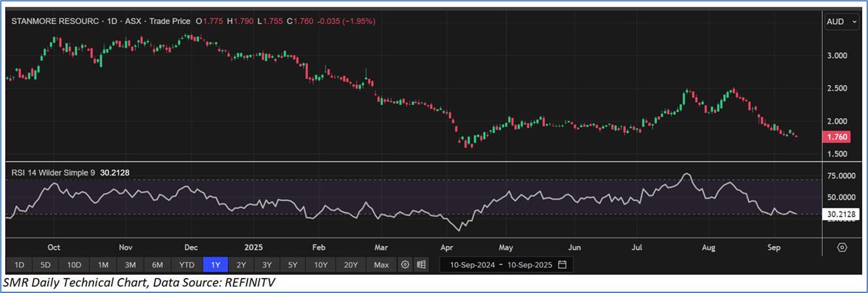Open chart settings gear icon
Screen dimensions: 868x293
pyautogui.click(x=405, y=265)
